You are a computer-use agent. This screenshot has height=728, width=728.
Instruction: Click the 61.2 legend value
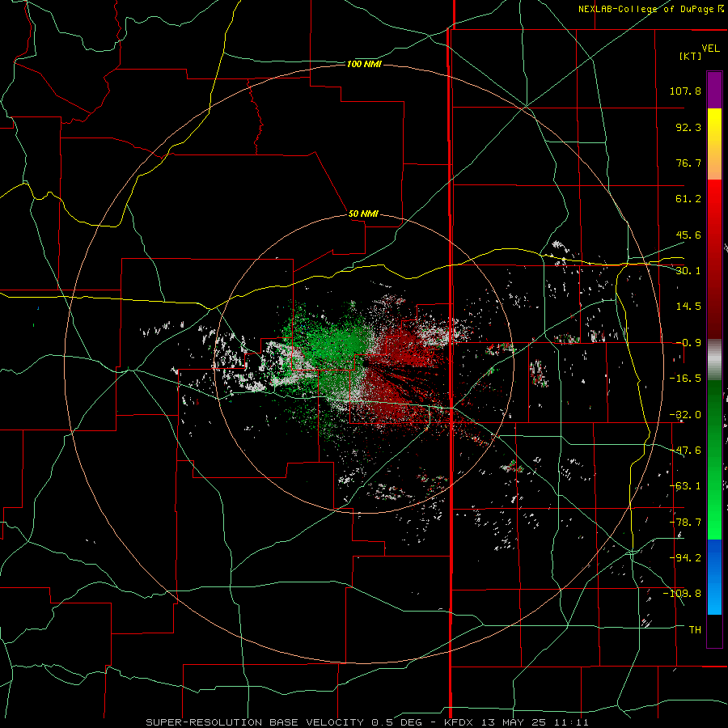point(688,199)
